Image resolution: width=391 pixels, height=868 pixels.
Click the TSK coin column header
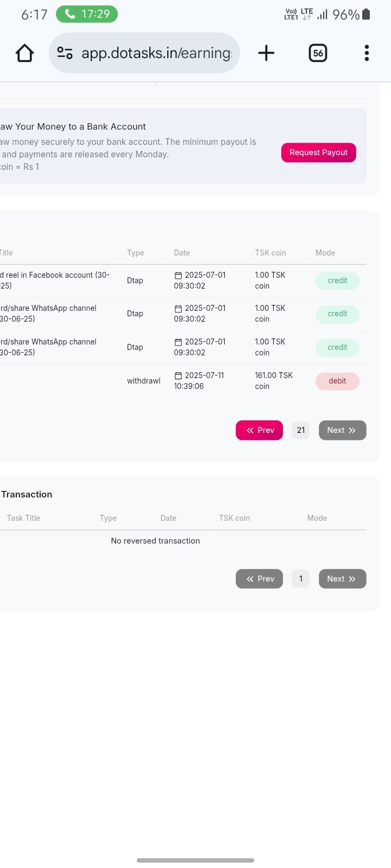[x=270, y=253]
